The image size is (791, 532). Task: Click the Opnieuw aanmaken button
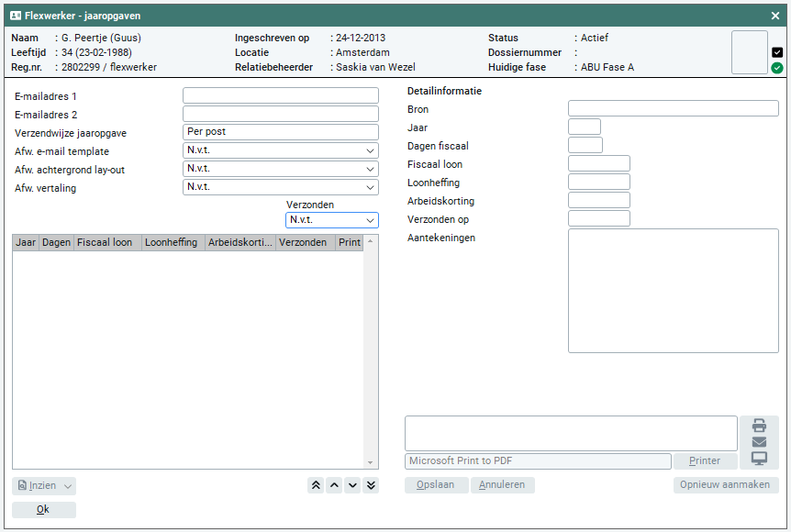pyautogui.click(x=726, y=485)
